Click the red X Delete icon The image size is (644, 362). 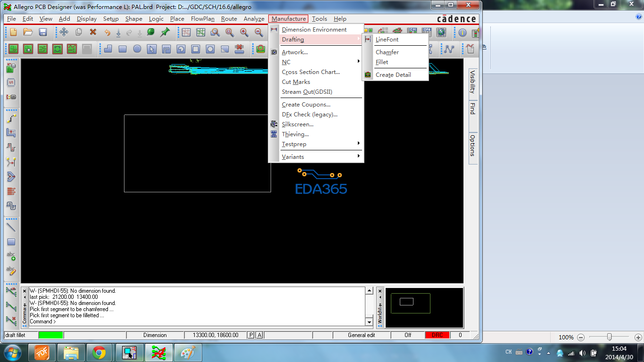[93, 32]
